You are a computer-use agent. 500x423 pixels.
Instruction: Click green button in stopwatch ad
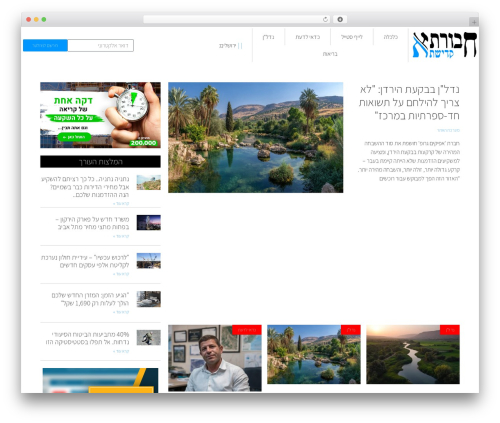[74, 137]
